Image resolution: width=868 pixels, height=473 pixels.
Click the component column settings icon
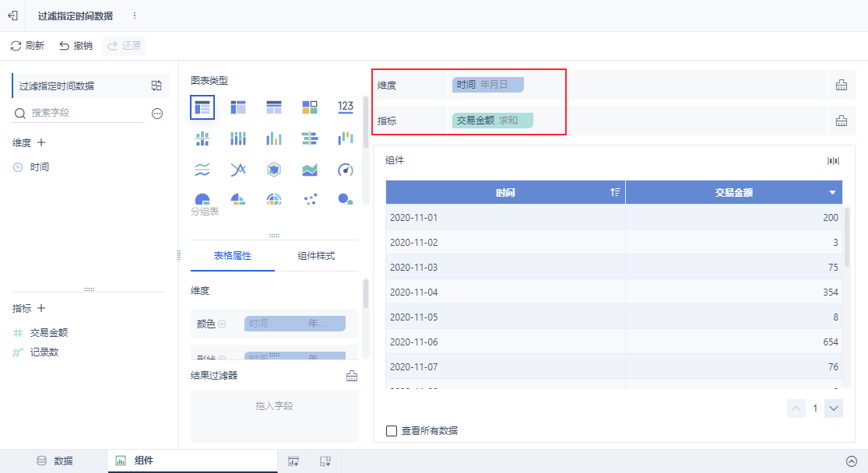point(833,160)
